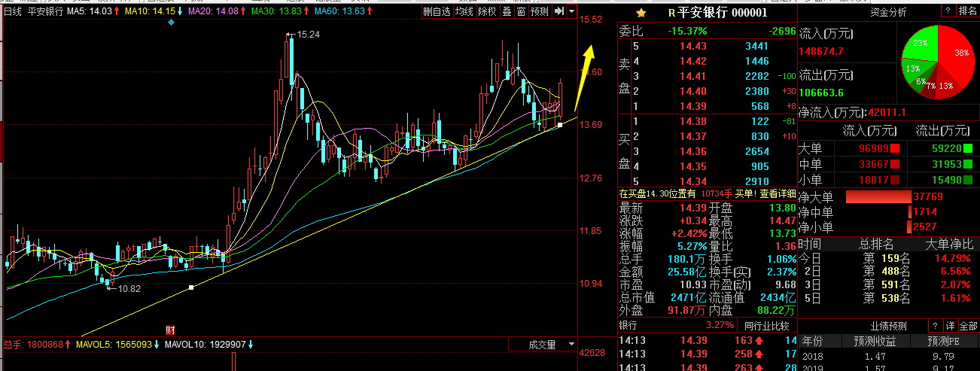The image size is (980, 371).
Task: Click the upper white trendline anchor point
Action: tap(559, 125)
